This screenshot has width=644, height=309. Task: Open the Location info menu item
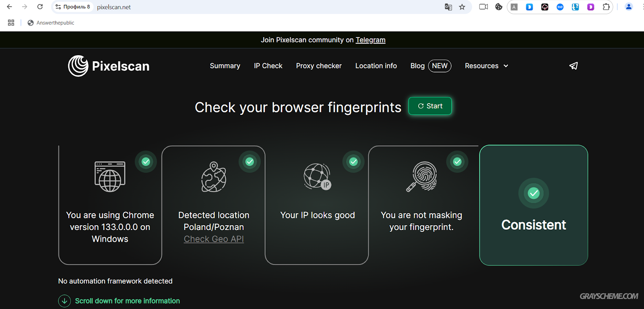tap(376, 66)
